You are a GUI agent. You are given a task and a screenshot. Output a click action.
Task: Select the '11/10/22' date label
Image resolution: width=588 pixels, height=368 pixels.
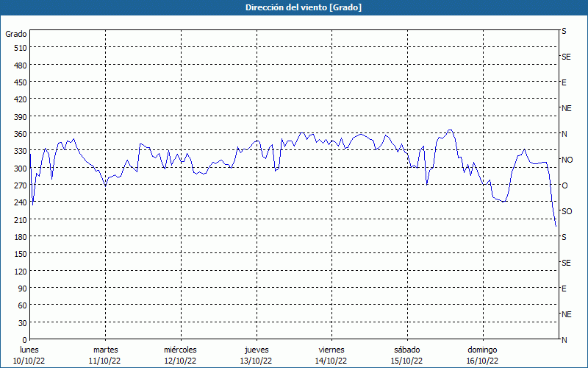pyautogui.click(x=104, y=361)
